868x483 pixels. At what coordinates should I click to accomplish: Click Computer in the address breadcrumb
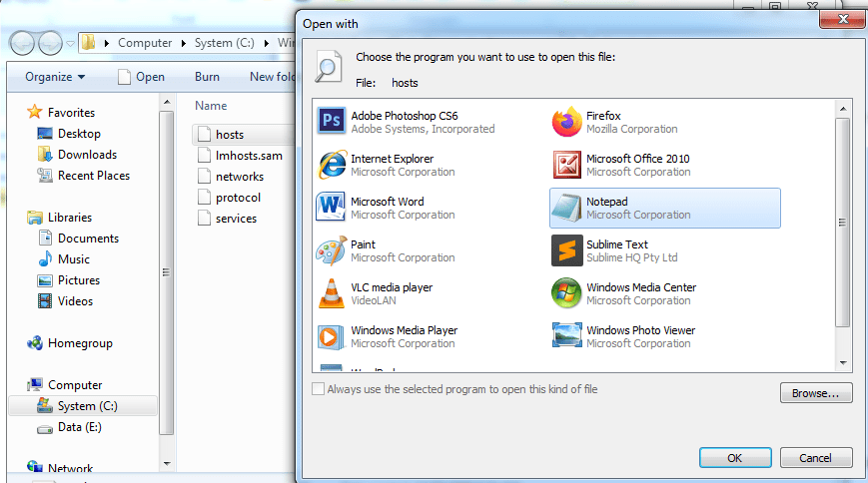coord(145,43)
